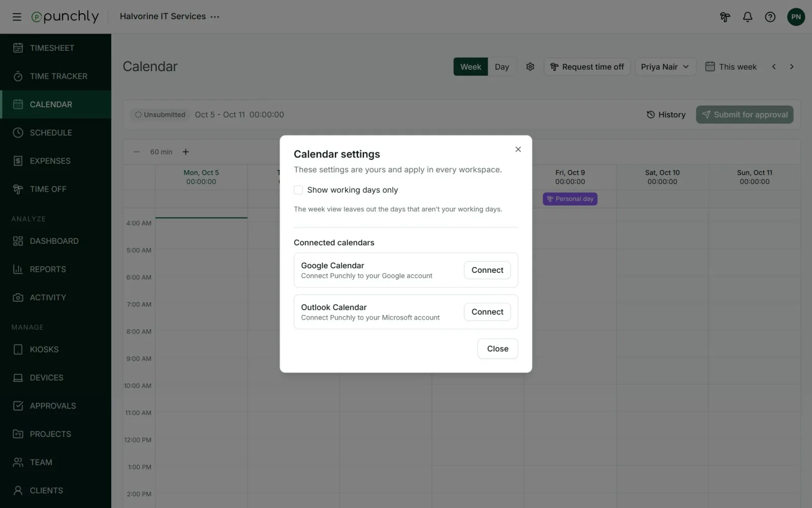Image resolution: width=812 pixels, height=508 pixels.
Task: Open Dashboard in sidebar
Action: [x=56, y=241]
